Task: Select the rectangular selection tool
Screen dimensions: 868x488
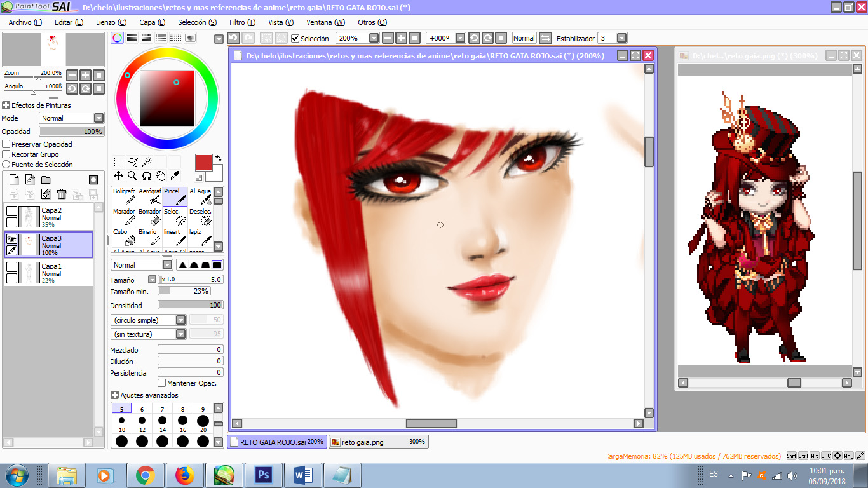Action: (x=118, y=162)
